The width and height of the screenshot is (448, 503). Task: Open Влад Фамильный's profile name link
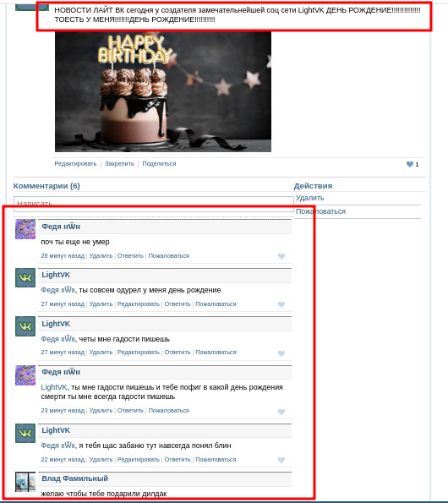[x=74, y=478]
